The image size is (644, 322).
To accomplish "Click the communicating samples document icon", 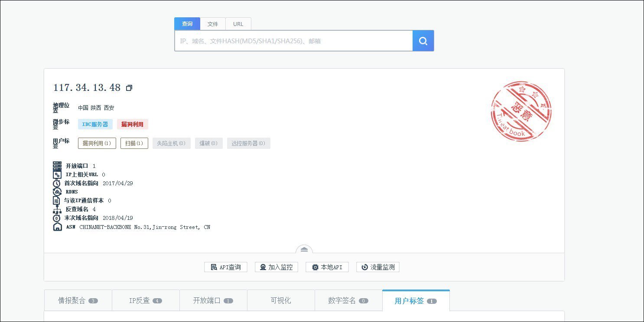I will click(x=56, y=201).
